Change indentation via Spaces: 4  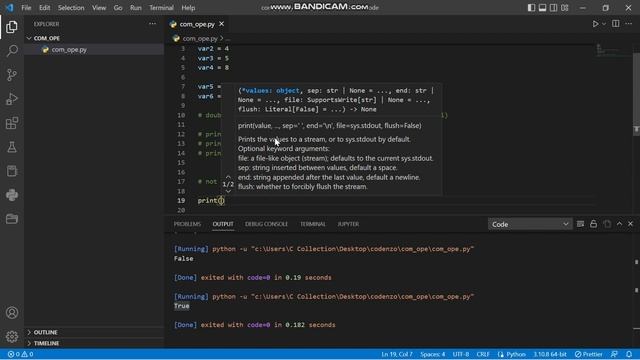pyautogui.click(x=433, y=354)
